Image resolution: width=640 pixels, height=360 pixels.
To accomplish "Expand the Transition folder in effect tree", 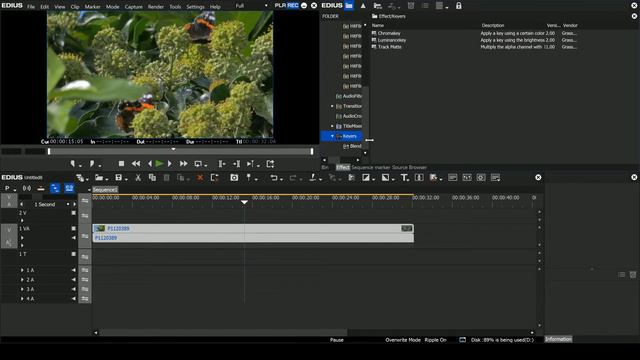I will pos(332,106).
